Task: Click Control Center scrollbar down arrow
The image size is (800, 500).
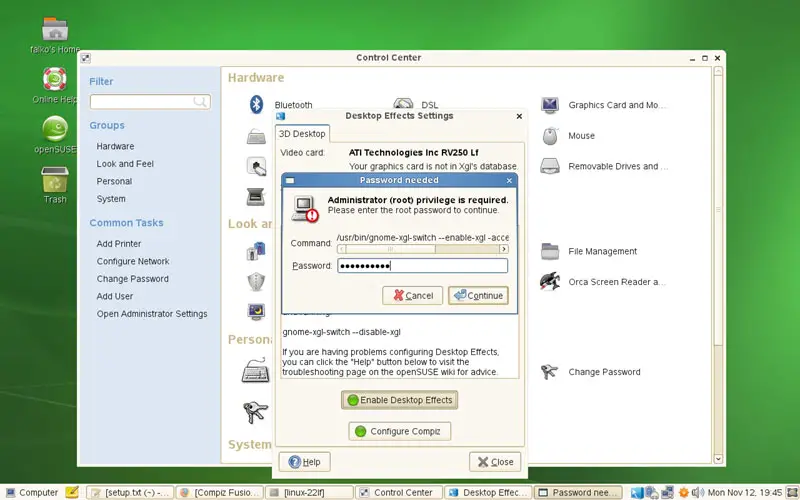Action: [718, 459]
